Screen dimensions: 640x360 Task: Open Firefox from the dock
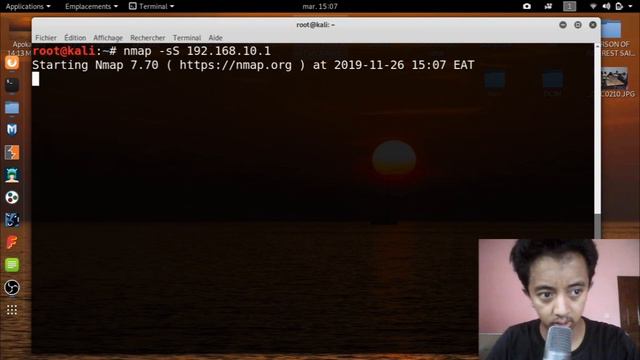[12, 62]
